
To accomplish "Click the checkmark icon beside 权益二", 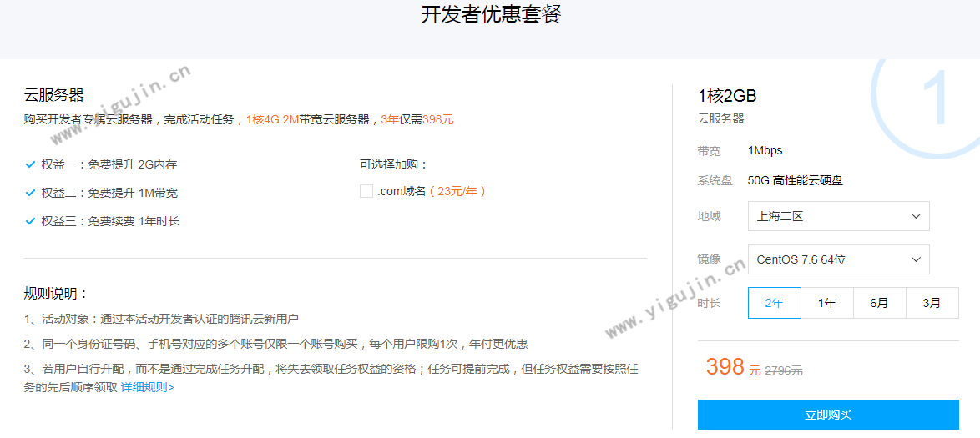I will coord(30,193).
